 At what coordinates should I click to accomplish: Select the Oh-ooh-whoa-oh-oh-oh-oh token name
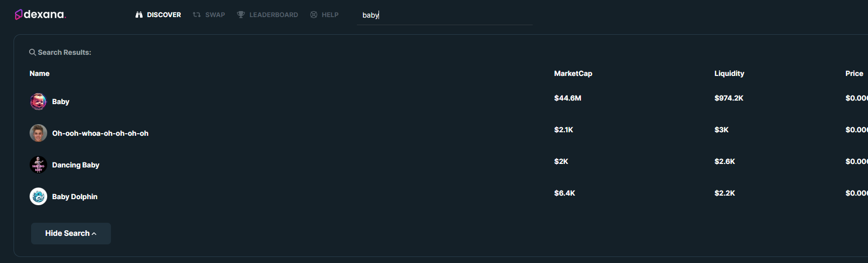pyautogui.click(x=100, y=133)
